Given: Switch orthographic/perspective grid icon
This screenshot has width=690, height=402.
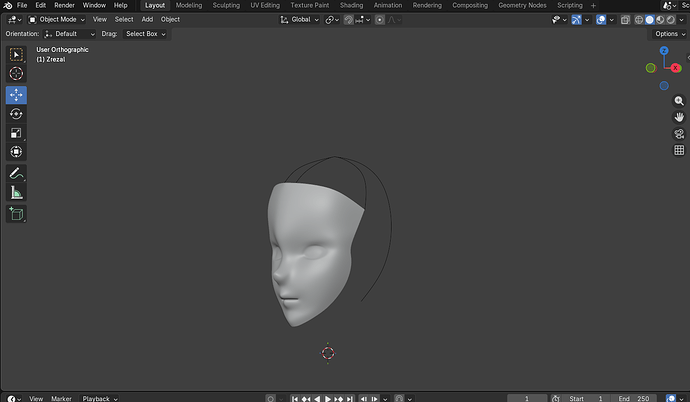Looking at the screenshot, I should tap(679, 150).
